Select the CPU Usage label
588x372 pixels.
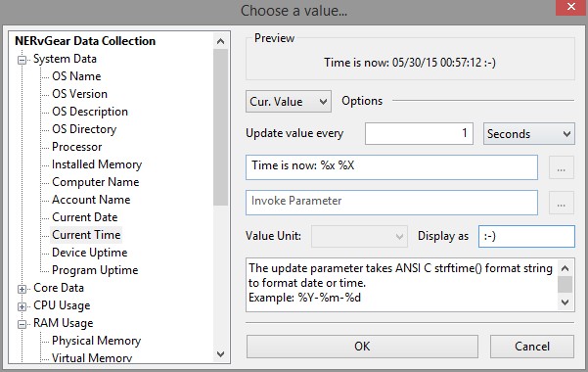(62, 305)
